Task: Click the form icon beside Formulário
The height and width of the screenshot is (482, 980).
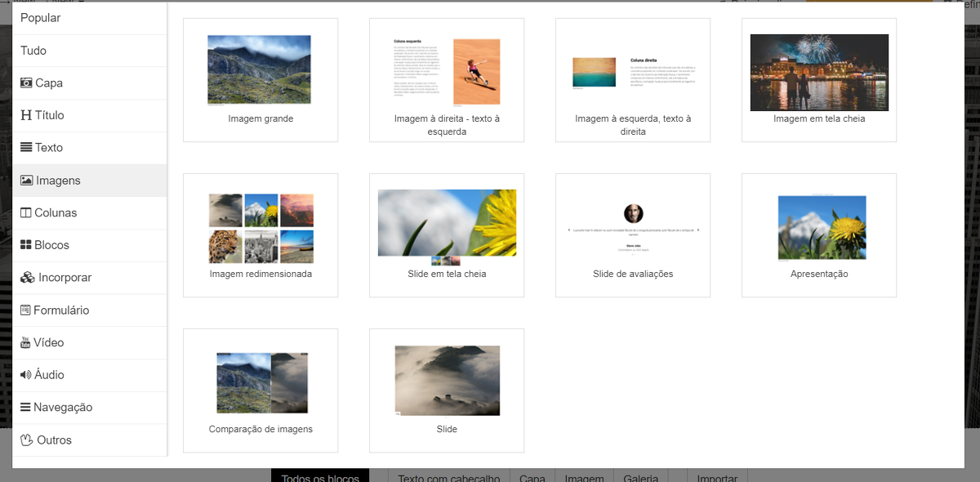Action: click(x=26, y=310)
